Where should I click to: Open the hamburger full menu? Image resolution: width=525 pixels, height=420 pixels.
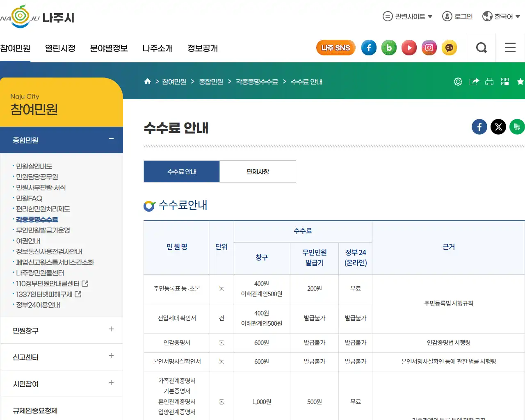click(510, 48)
